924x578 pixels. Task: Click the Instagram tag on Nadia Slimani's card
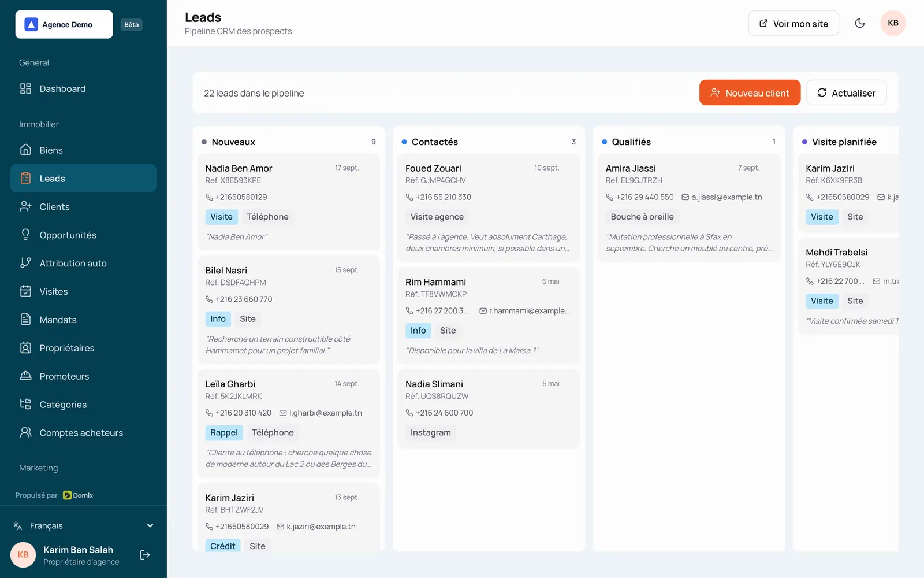click(431, 432)
